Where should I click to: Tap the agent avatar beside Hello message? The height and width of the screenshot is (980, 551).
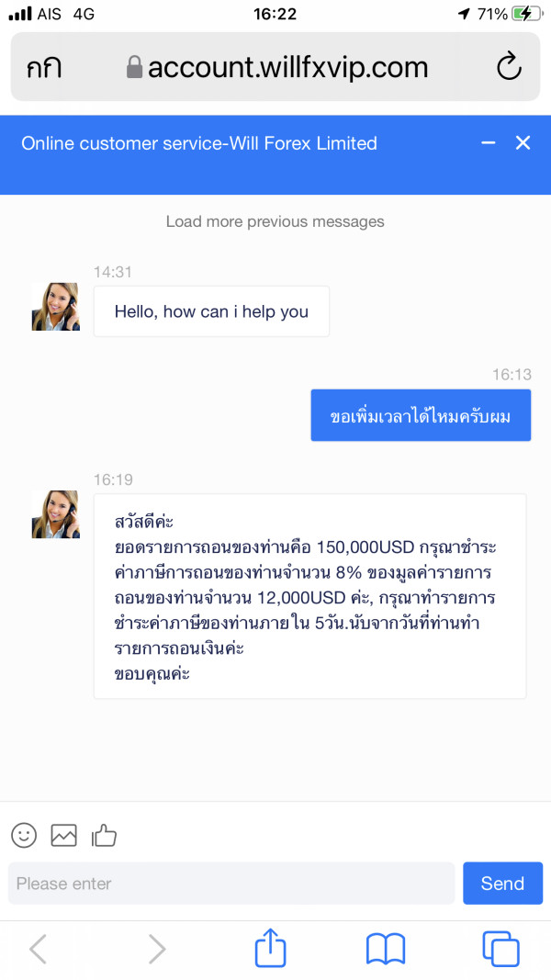pyautogui.click(x=55, y=307)
